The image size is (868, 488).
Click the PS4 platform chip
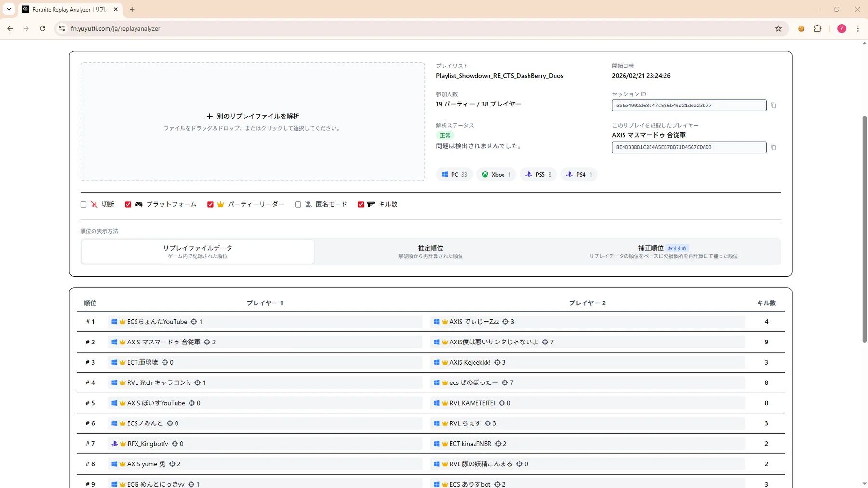click(579, 174)
